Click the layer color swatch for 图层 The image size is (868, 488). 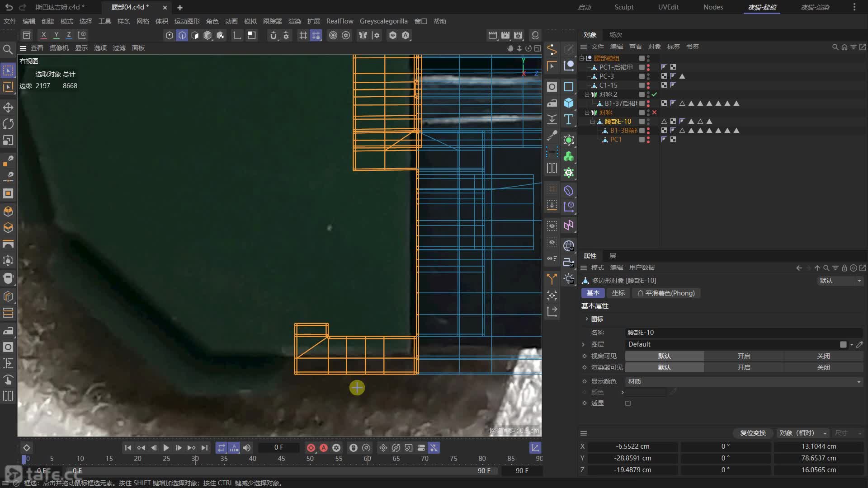(843, 344)
